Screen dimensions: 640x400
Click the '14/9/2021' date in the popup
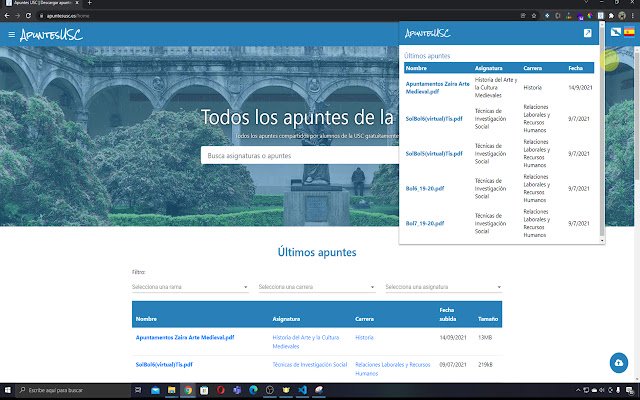click(x=580, y=87)
